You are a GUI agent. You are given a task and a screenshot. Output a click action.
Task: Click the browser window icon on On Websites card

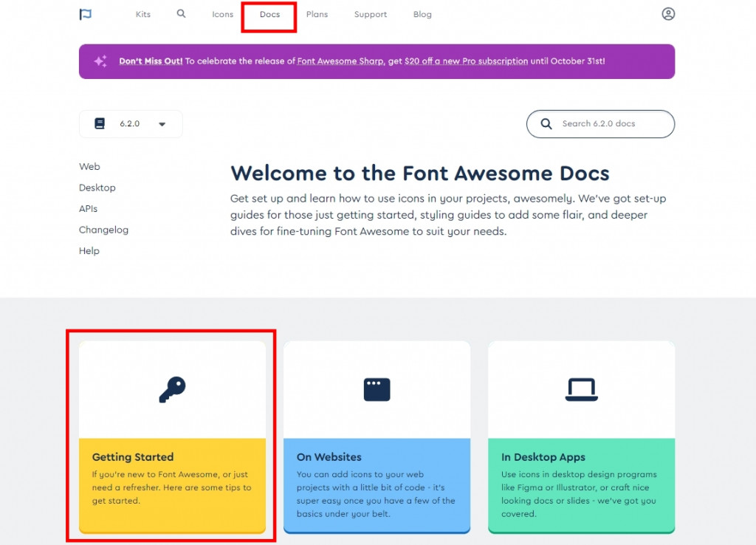click(377, 390)
